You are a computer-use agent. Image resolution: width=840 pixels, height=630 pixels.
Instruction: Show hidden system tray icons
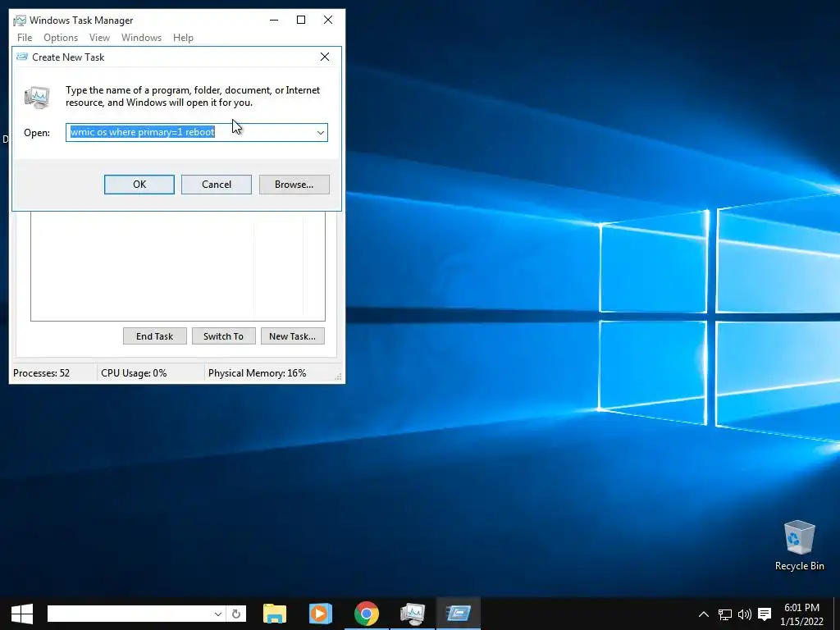[704, 614]
